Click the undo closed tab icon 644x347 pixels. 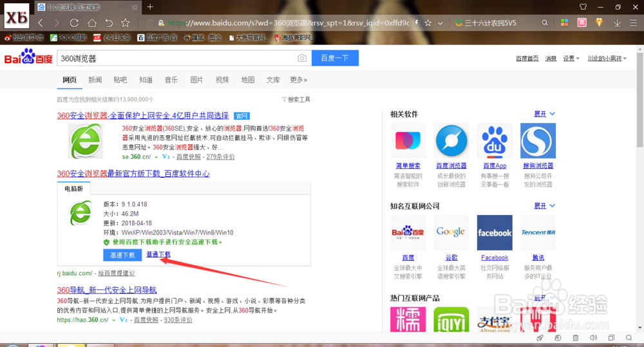pos(109,23)
